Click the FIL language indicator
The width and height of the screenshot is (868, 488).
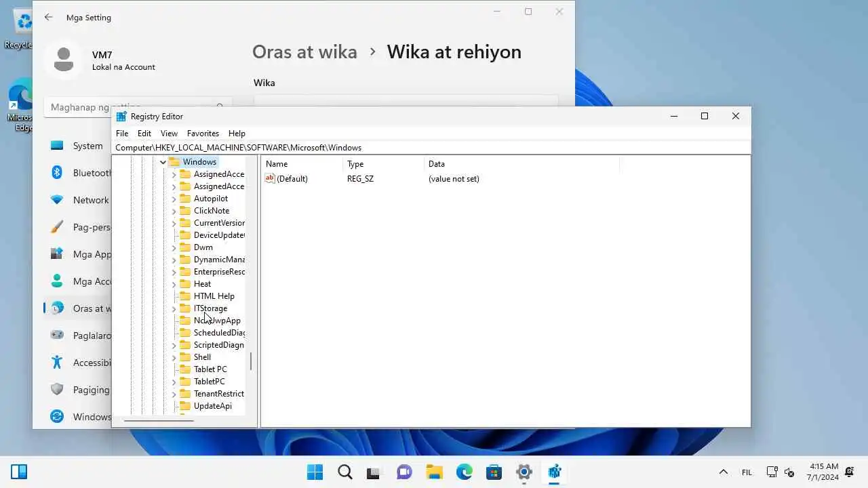click(747, 472)
